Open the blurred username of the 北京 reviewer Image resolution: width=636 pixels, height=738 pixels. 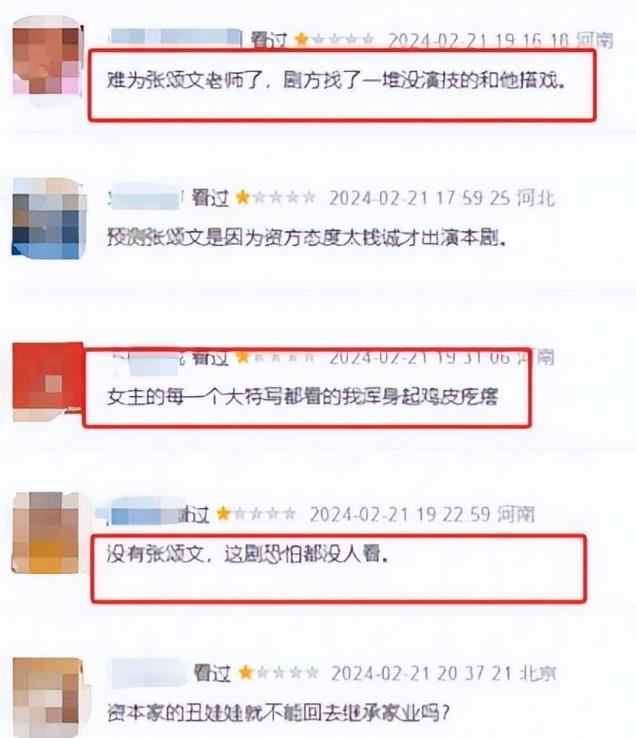(149, 673)
